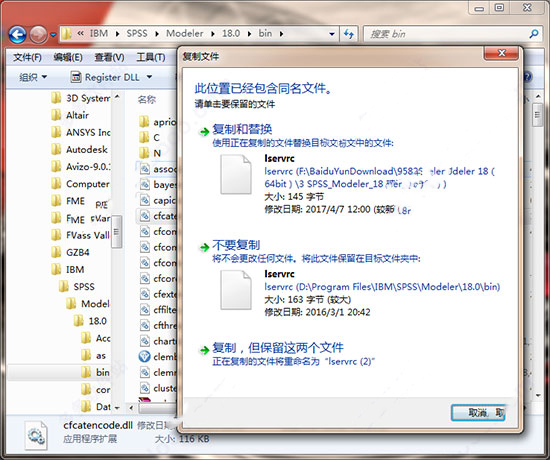
Task: Open the 文件(F) menu
Action: 27,57
